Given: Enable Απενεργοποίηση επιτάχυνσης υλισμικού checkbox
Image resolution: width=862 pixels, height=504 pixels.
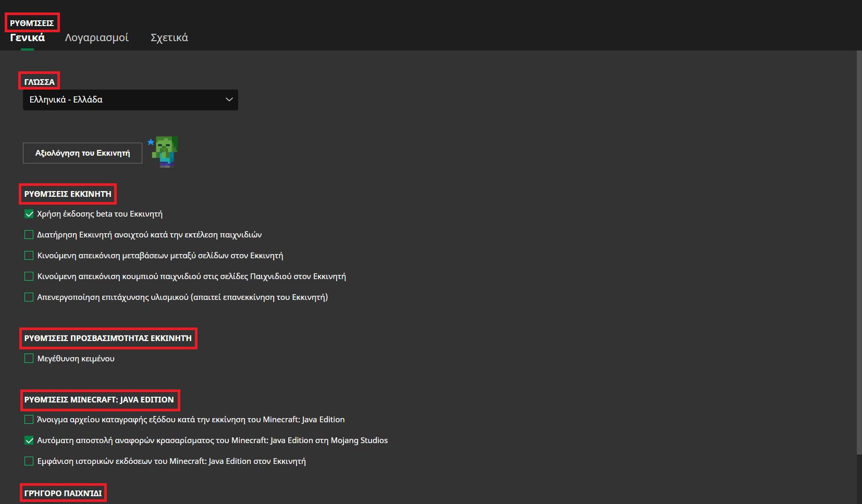Looking at the screenshot, I should point(29,297).
